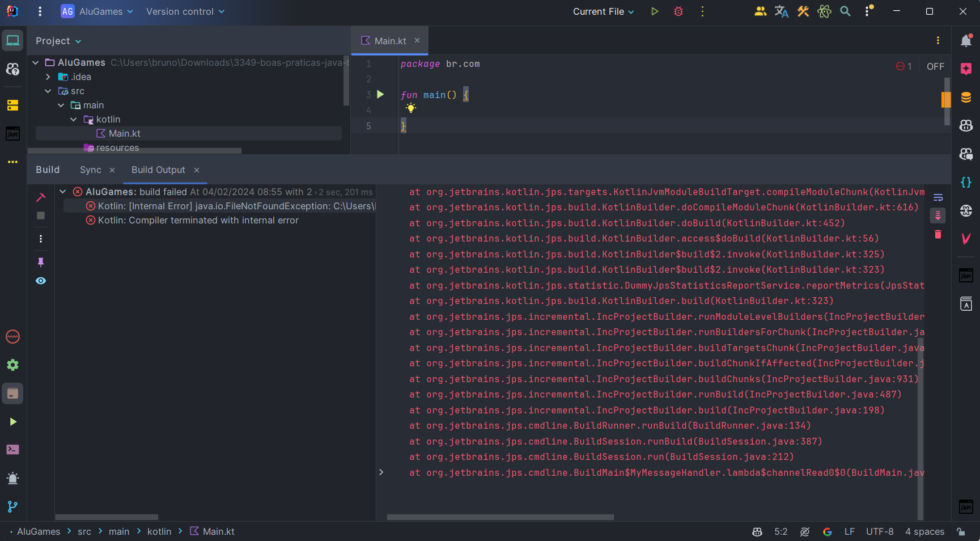Open the Version control dropdown

[185, 11]
